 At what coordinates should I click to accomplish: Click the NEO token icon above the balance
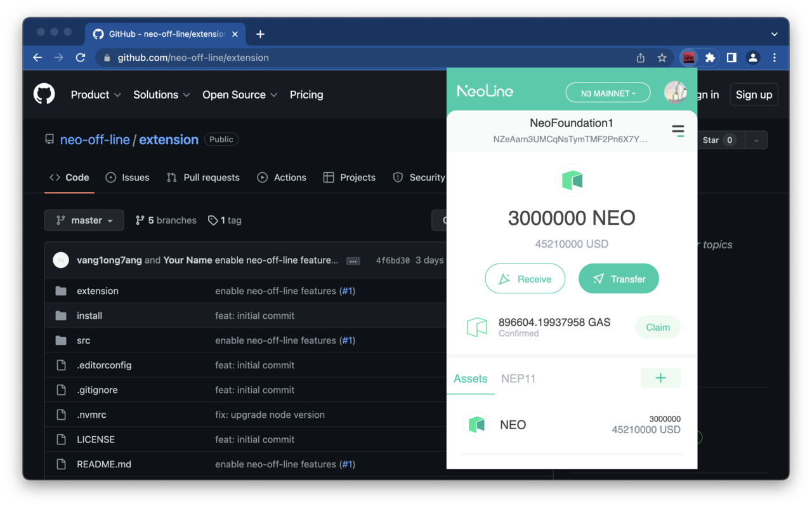(x=572, y=180)
